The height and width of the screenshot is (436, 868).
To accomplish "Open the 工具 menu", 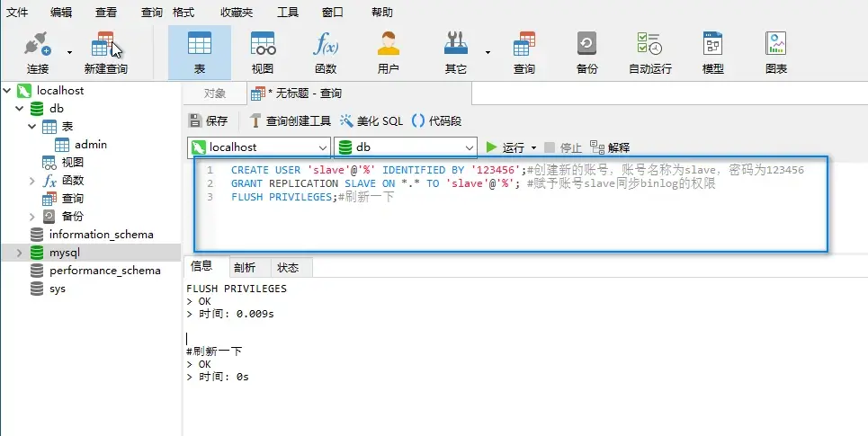I will 287,13.
